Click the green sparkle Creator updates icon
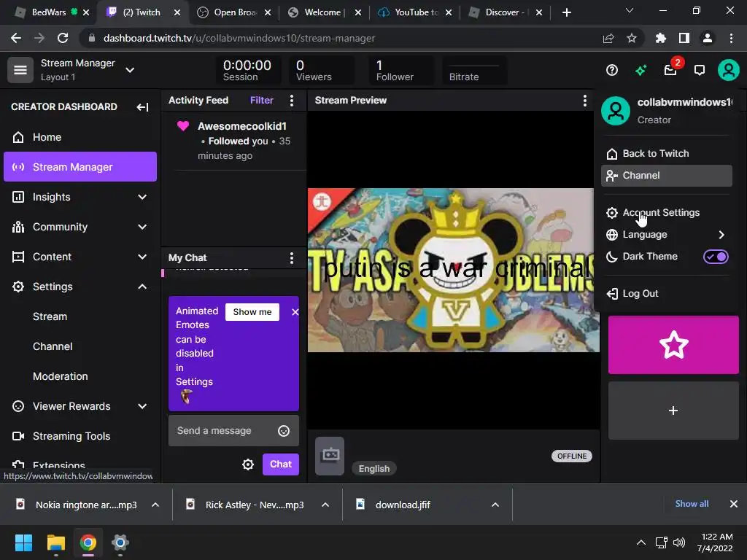Image resolution: width=747 pixels, height=560 pixels. tap(640, 71)
